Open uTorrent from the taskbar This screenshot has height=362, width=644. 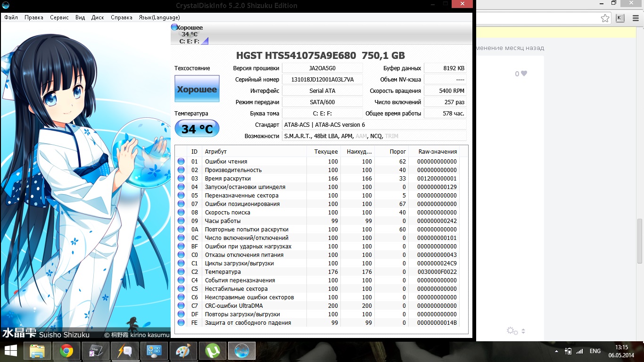(213, 351)
